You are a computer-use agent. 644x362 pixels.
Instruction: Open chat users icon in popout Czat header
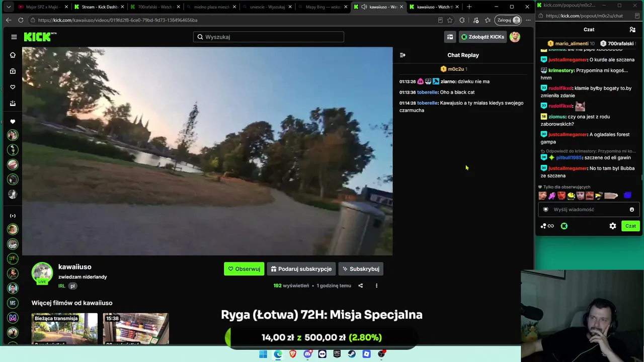(x=632, y=30)
